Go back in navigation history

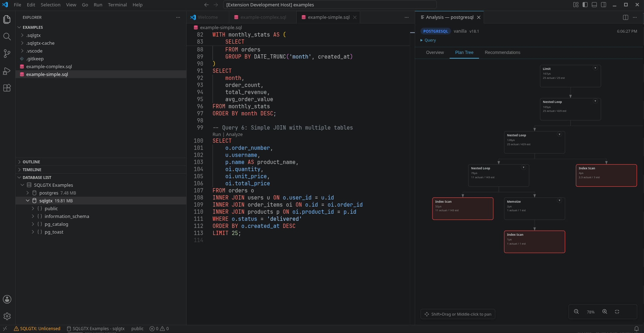[x=207, y=5]
